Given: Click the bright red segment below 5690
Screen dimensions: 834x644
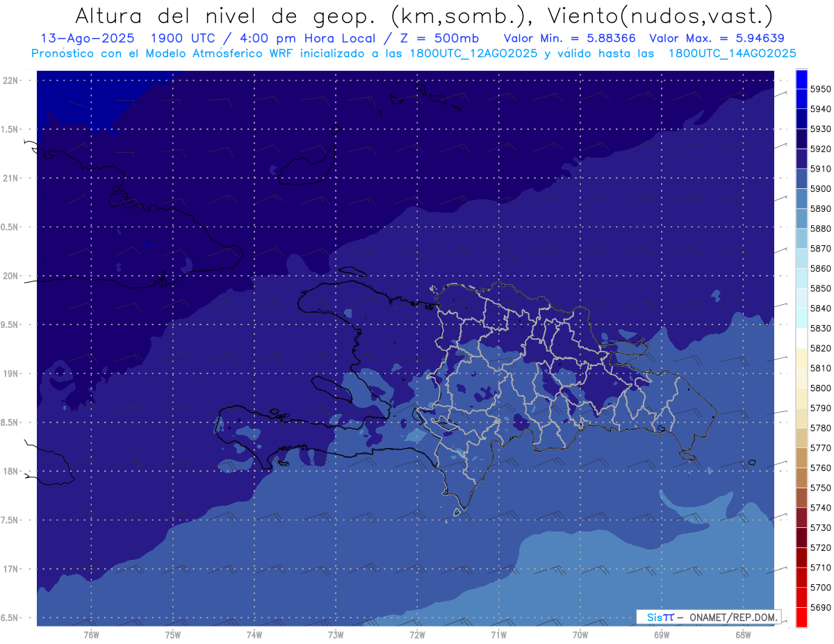Looking at the screenshot, I should [x=801, y=617].
